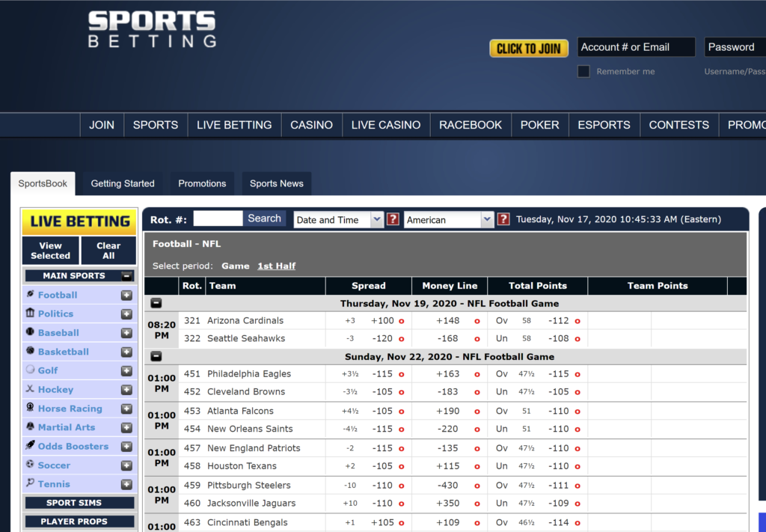Open the LIVE BETTING navigation menu

(x=233, y=125)
